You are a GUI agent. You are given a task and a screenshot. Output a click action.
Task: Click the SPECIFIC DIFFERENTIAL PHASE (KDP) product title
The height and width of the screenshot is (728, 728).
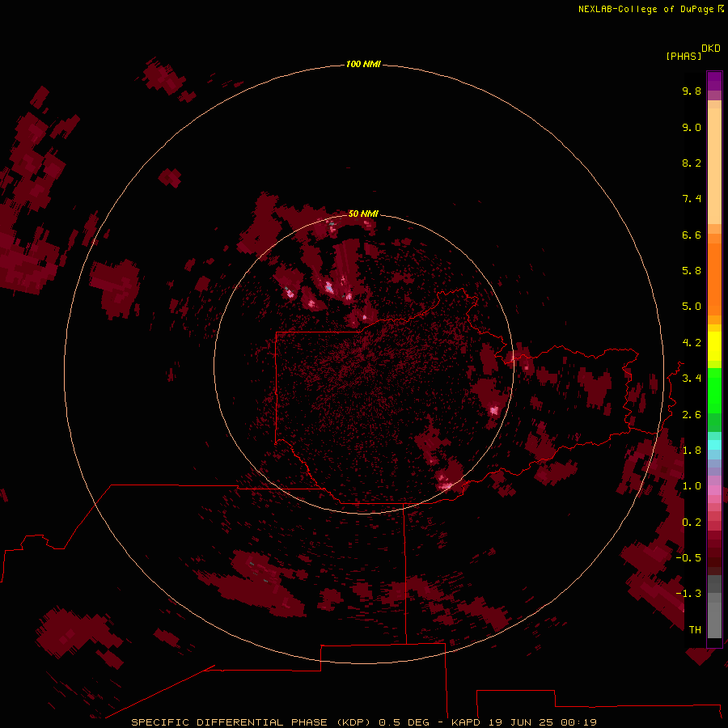point(252,722)
